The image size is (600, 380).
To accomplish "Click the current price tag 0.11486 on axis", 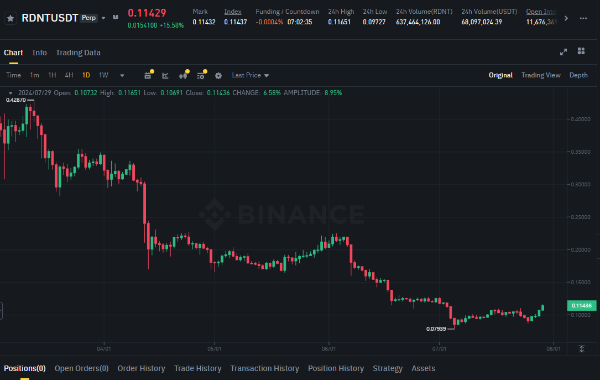I will 581,305.
